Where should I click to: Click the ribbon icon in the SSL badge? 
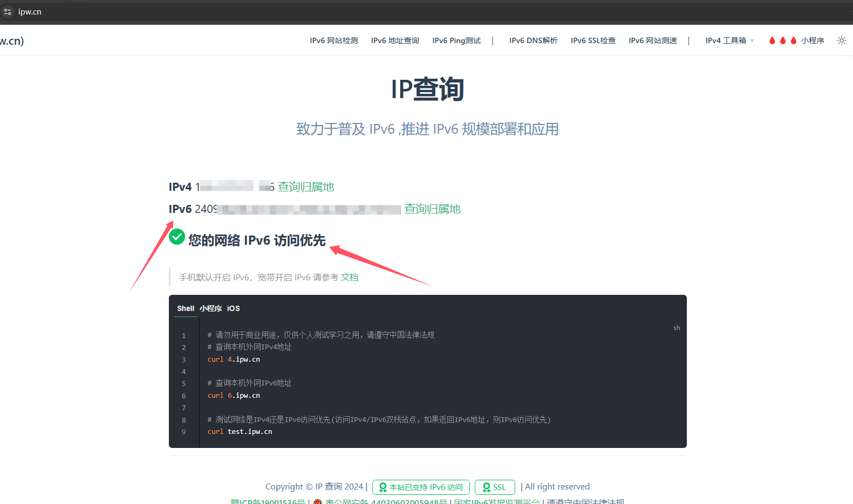(x=487, y=487)
